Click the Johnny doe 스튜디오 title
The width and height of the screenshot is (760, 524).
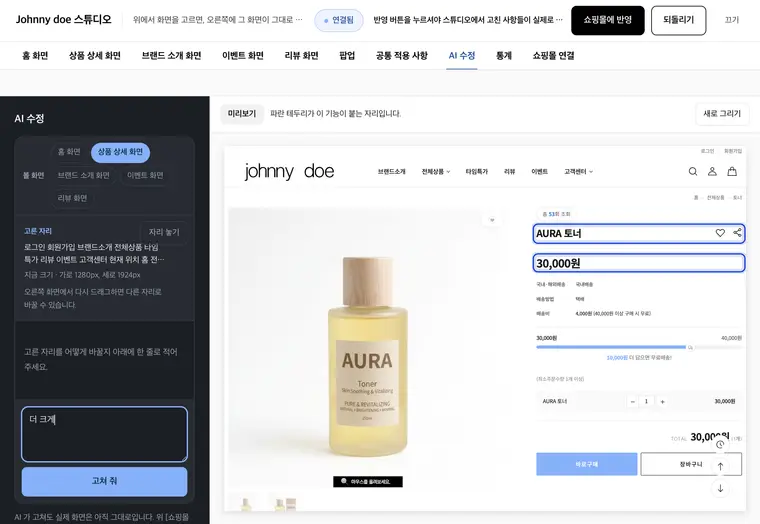point(63,19)
